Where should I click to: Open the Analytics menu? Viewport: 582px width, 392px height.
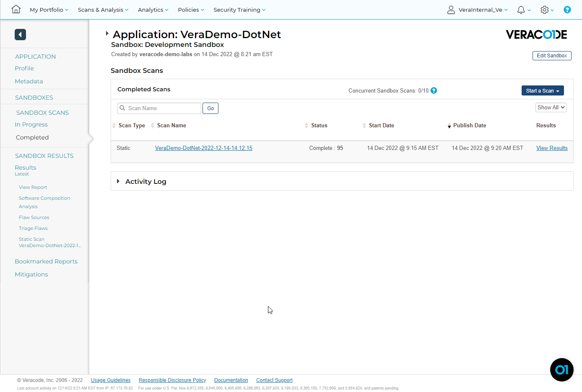click(153, 10)
